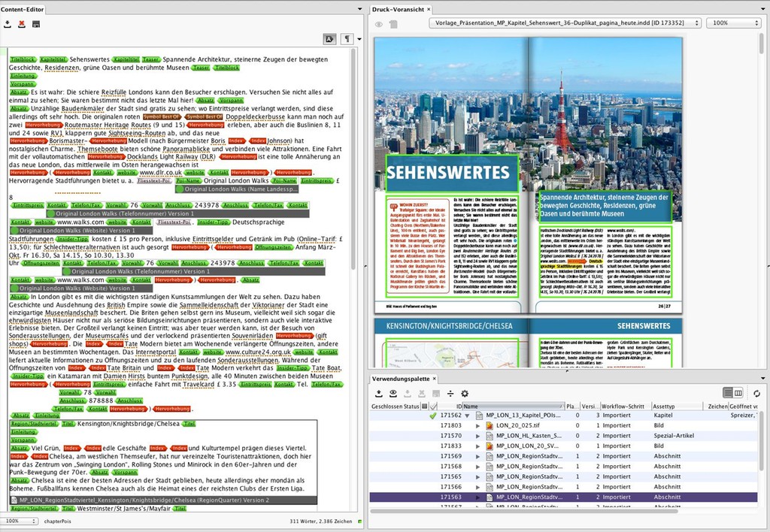Image resolution: width=770 pixels, height=532 pixels.
Task: Click the preview eye icon in Verwendungspalette toolbar
Action: pyautogui.click(x=393, y=393)
